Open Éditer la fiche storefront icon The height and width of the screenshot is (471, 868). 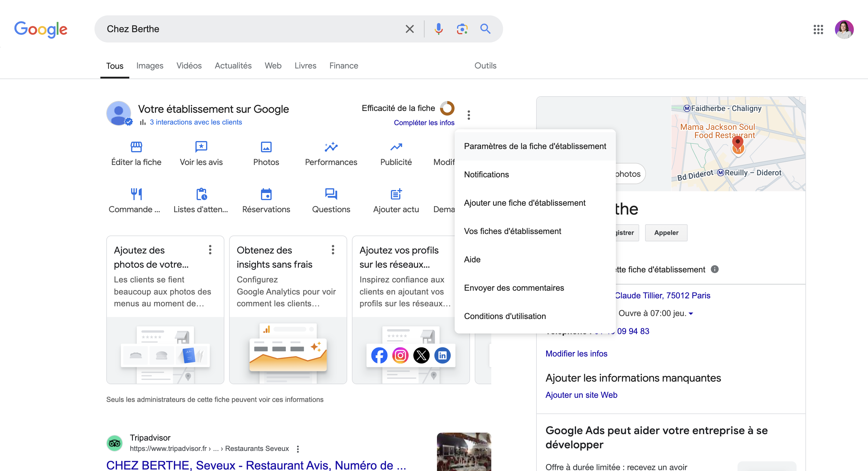click(136, 147)
